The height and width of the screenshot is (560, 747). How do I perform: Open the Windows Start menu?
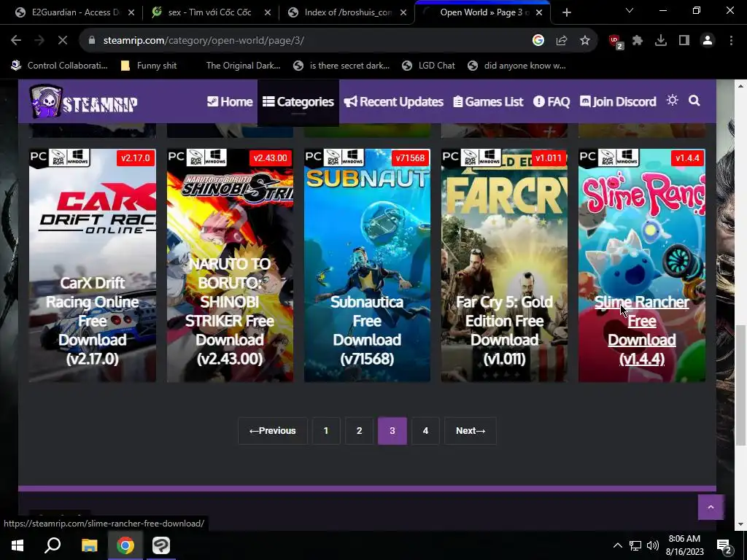tap(18, 545)
